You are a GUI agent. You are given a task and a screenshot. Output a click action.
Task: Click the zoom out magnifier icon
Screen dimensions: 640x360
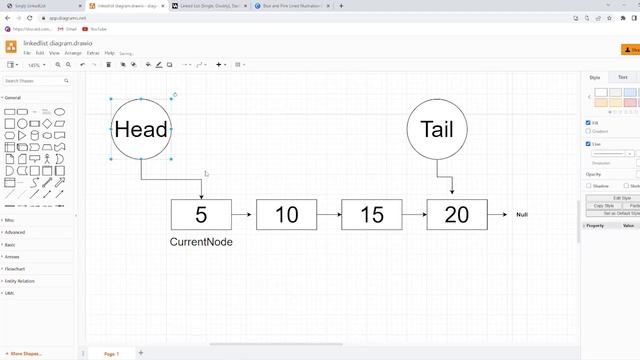pyautogui.click(x=69, y=64)
